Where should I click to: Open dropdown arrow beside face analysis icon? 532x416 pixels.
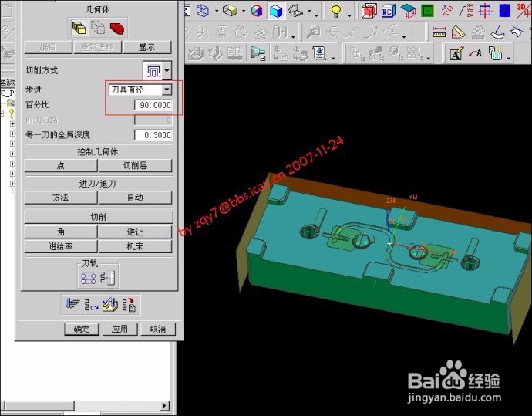310,11
